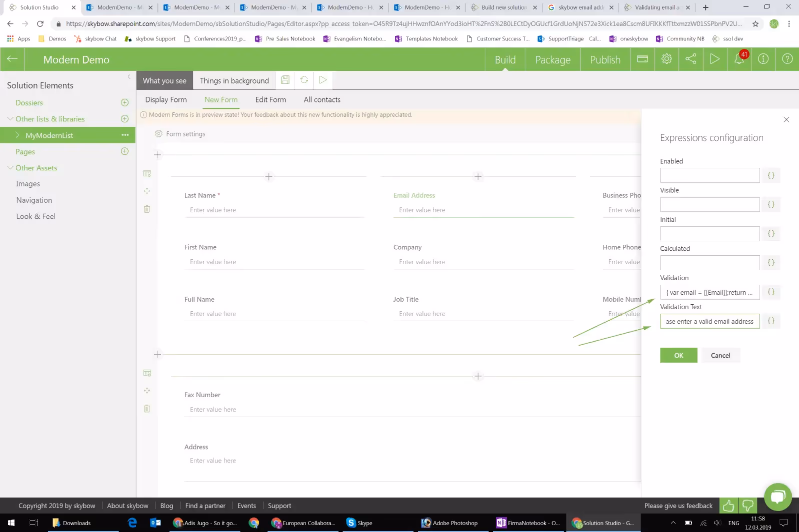Add element above Email Address column

pyautogui.click(x=478, y=176)
